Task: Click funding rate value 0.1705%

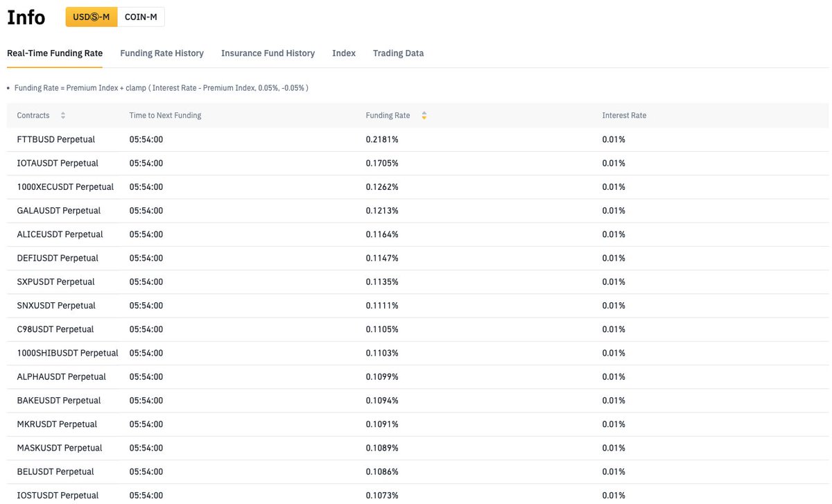Action: 382,163
